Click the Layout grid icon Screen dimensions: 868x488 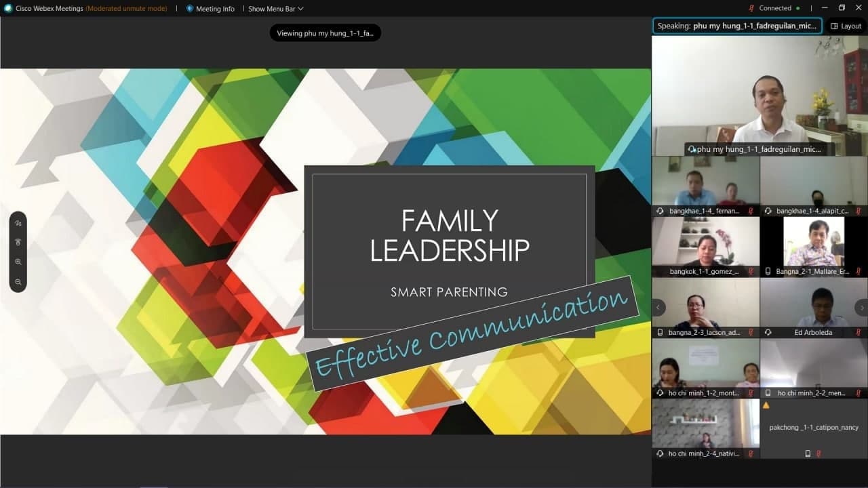pos(834,26)
